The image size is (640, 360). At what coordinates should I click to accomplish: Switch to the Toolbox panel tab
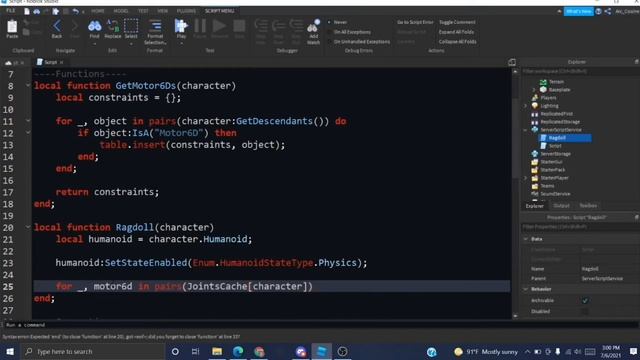pos(588,206)
